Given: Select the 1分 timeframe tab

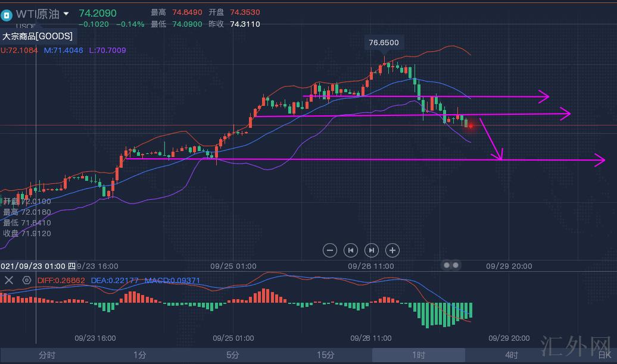Looking at the screenshot, I should [139, 355].
